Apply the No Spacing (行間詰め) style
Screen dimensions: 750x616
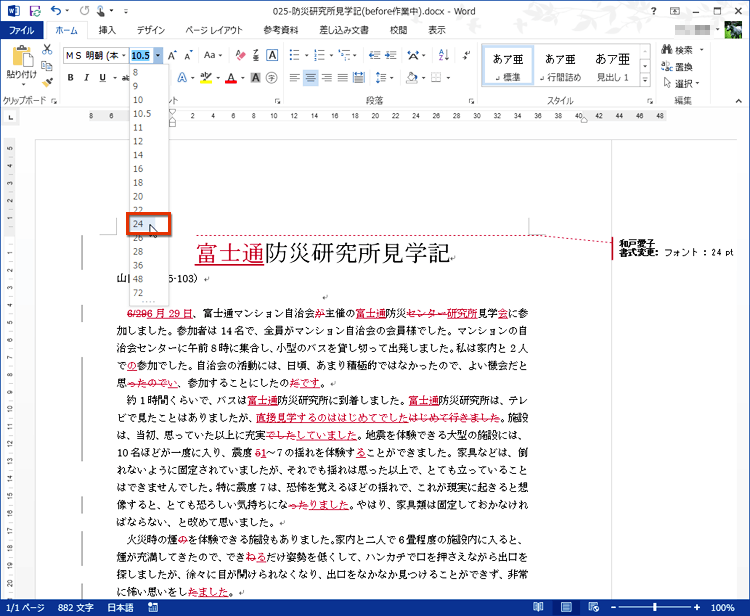coord(560,66)
